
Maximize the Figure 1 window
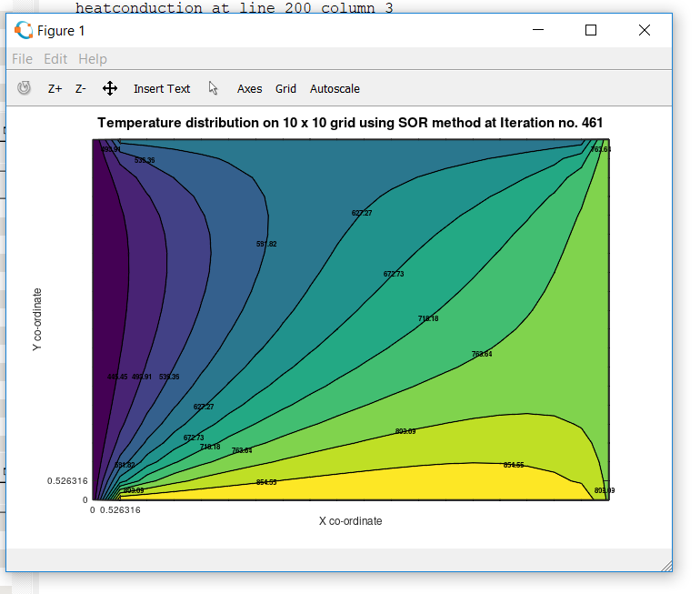click(591, 30)
